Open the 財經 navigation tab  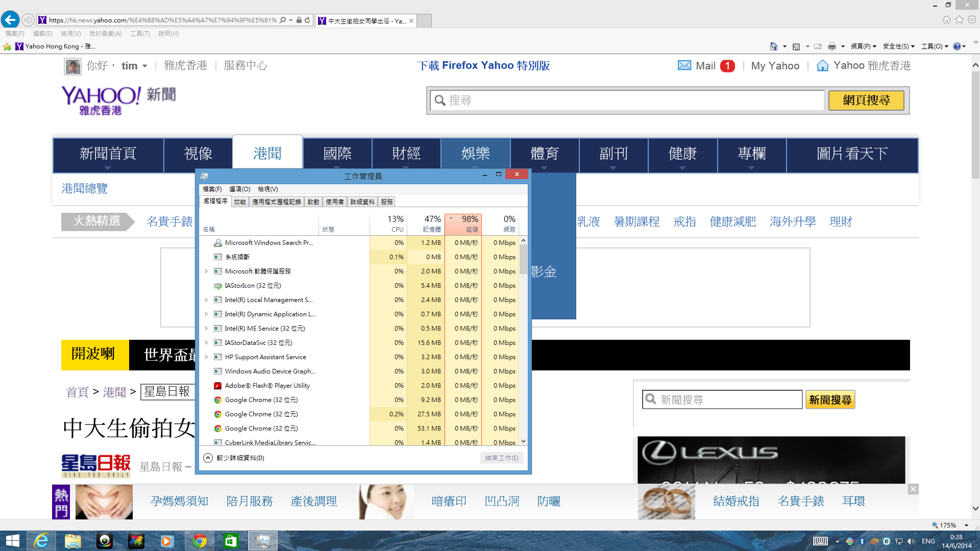(x=406, y=154)
